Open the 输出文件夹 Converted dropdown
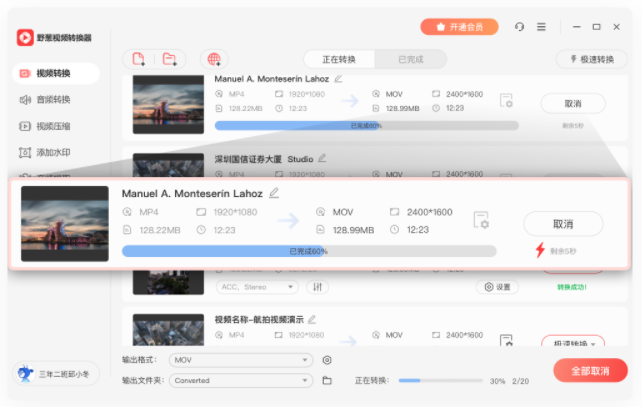The width and height of the screenshot is (642, 407). [241, 380]
